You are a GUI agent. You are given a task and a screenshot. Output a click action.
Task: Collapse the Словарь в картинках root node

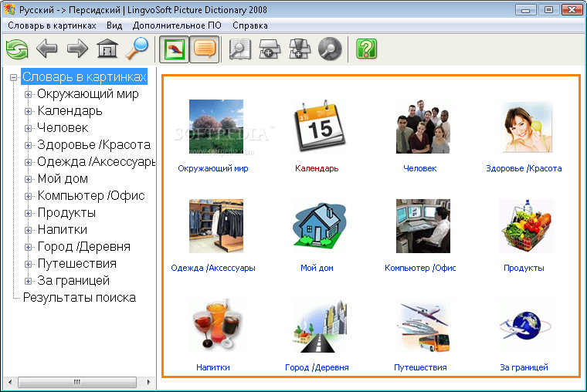[14, 77]
